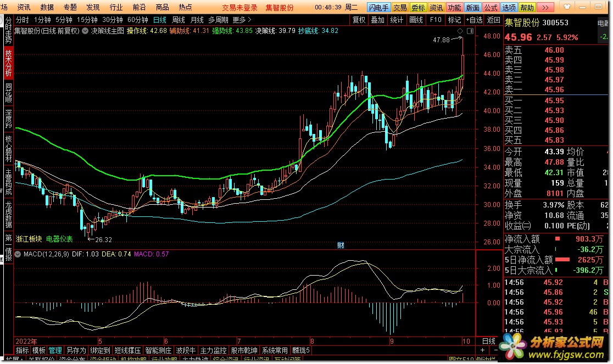Switch to 周线 weekly period

tap(179, 20)
